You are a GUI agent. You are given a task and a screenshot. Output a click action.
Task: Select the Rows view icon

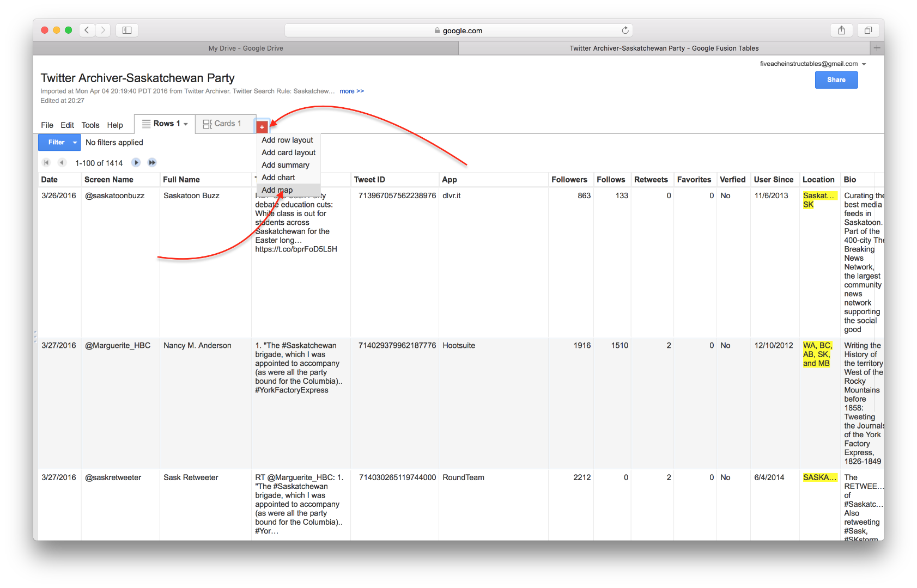[x=146, y=124]
